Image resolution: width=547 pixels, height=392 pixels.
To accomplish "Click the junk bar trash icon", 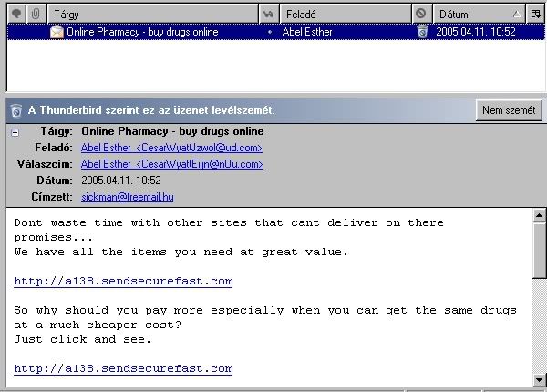I will click(16, 110).
